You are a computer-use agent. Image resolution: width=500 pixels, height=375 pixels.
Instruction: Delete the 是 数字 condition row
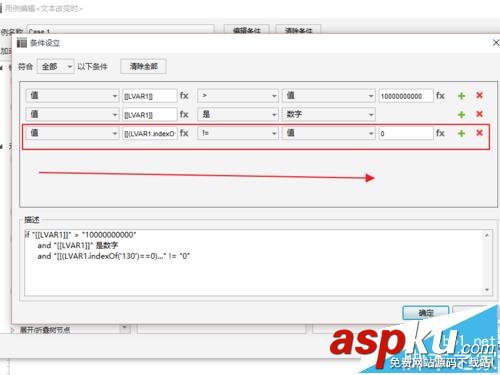(479, 114)
